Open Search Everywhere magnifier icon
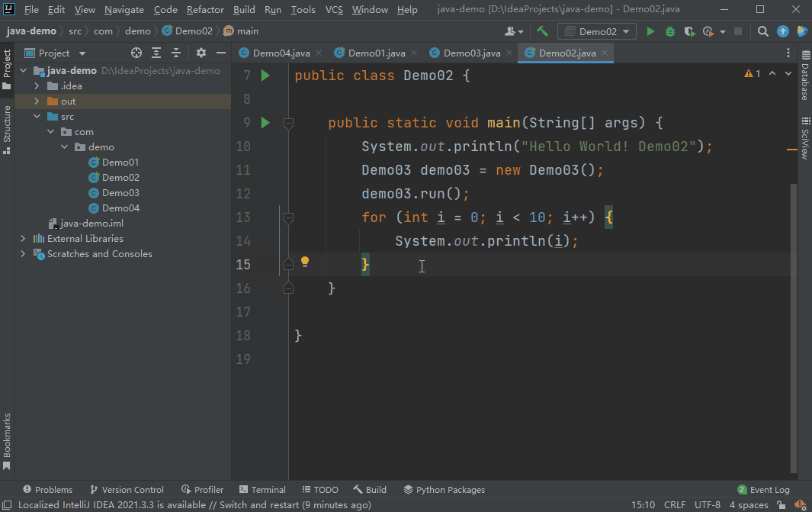The height and width of the screenshot is (512, 812). tap(763, 31)
